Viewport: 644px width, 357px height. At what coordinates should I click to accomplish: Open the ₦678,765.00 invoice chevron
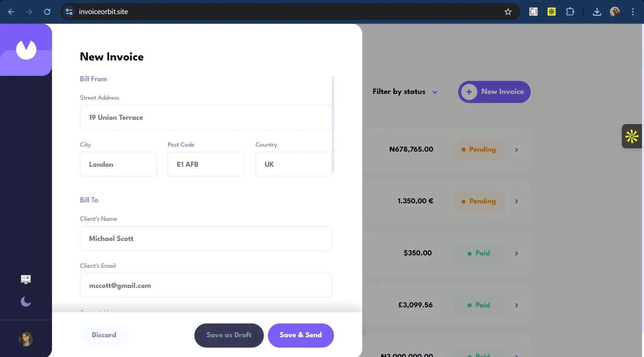click(x=516, y=150)
